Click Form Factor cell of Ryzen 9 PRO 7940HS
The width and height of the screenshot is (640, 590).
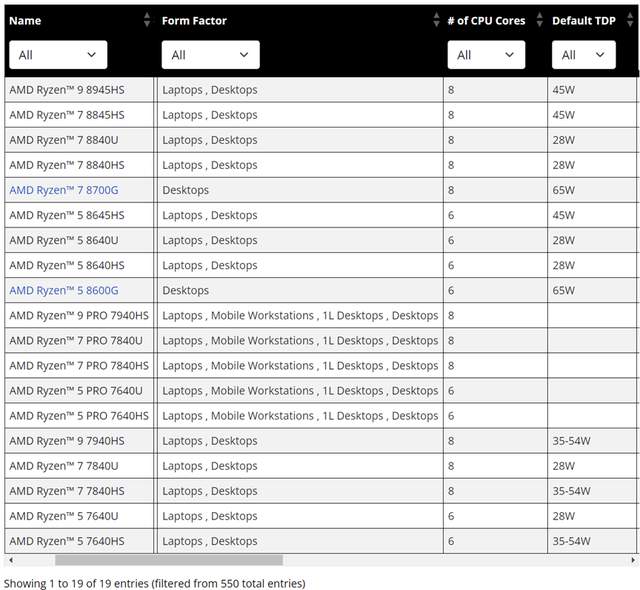(x=300, y=316)
